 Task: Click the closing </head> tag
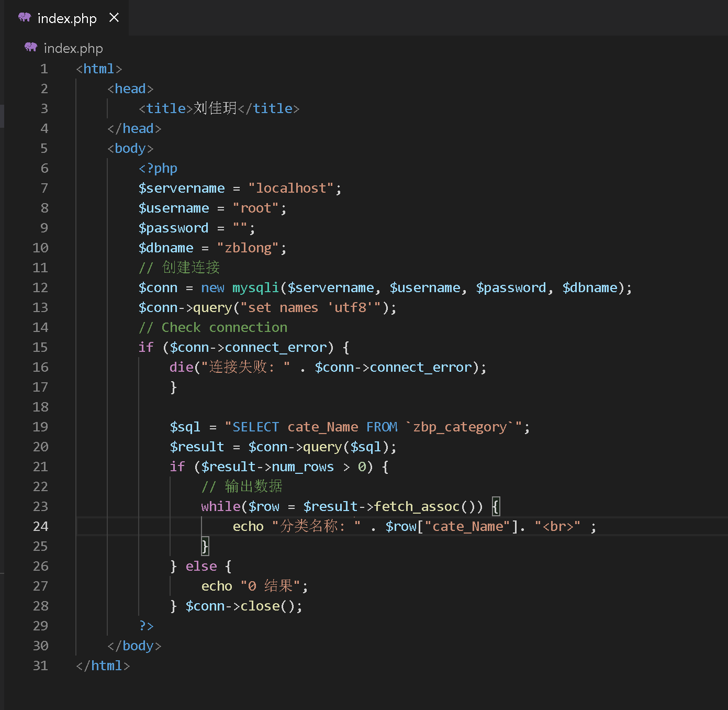point(135,128)
